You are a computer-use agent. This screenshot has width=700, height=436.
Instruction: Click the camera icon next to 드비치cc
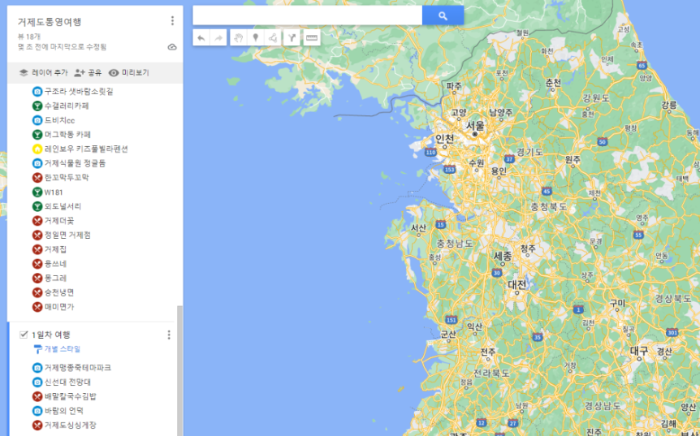38,120
